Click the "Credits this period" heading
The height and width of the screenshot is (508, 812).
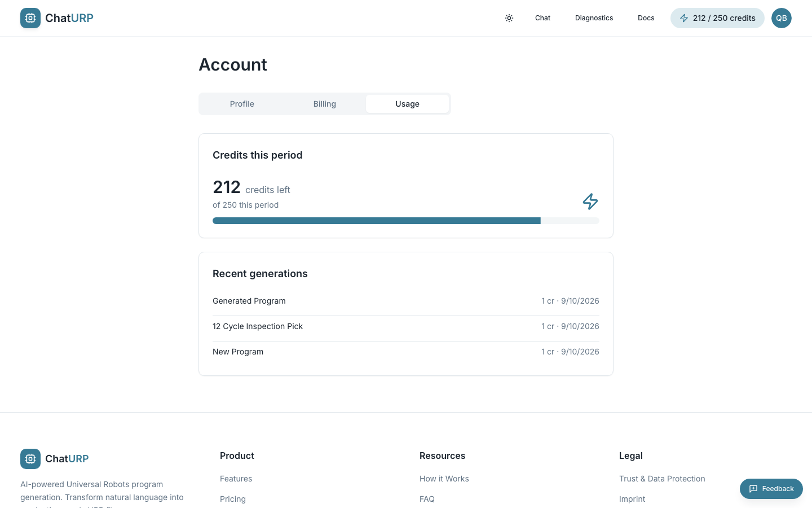[258, 155]
